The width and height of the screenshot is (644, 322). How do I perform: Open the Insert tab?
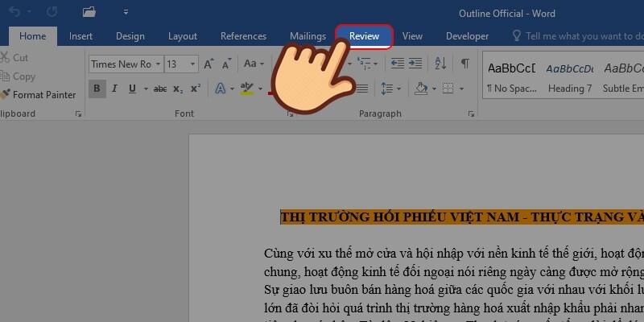tap(80, 36)
